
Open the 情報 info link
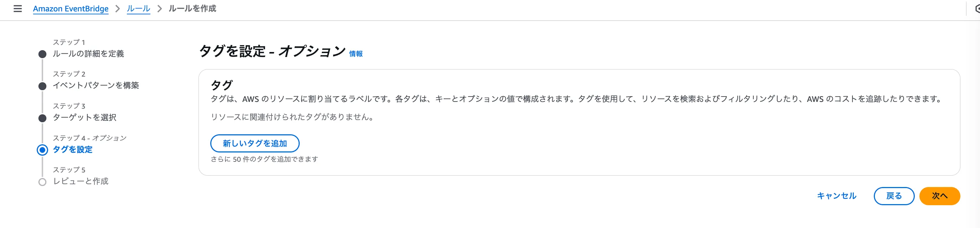(356, 54)
